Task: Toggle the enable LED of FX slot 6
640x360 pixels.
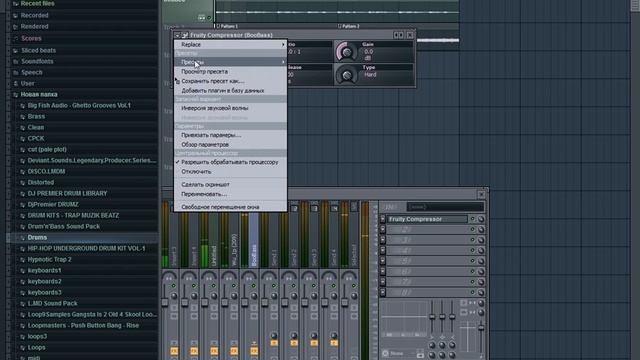Action: pos(473,271)
